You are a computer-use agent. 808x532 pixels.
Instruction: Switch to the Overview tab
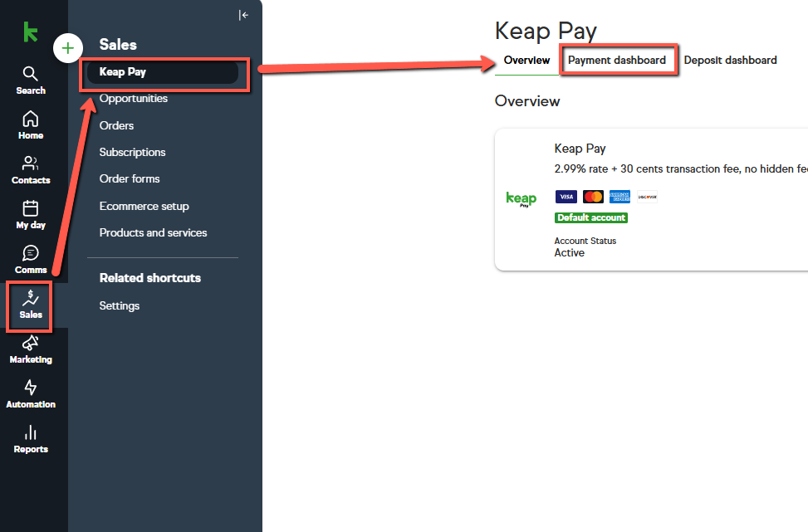(x=526, y=61)
